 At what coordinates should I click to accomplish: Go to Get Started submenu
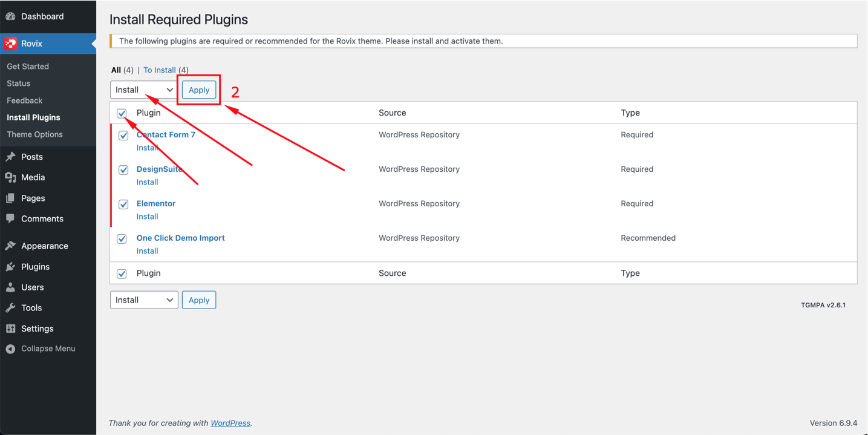coord(28,67)
